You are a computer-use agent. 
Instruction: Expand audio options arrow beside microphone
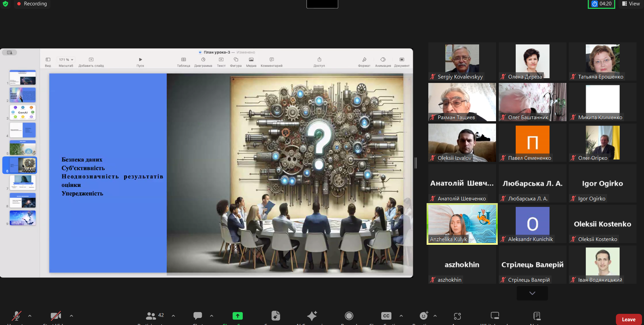pyautogui.click(x=30, y=316)
